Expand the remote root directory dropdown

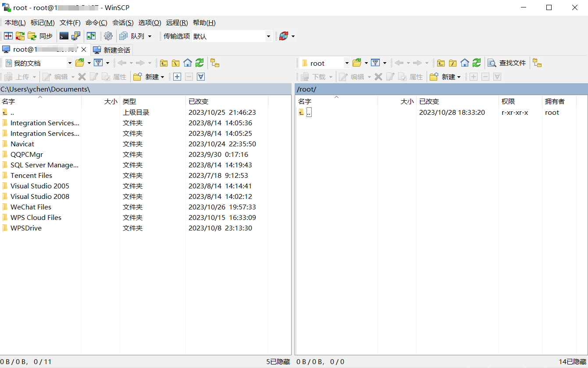347,63
